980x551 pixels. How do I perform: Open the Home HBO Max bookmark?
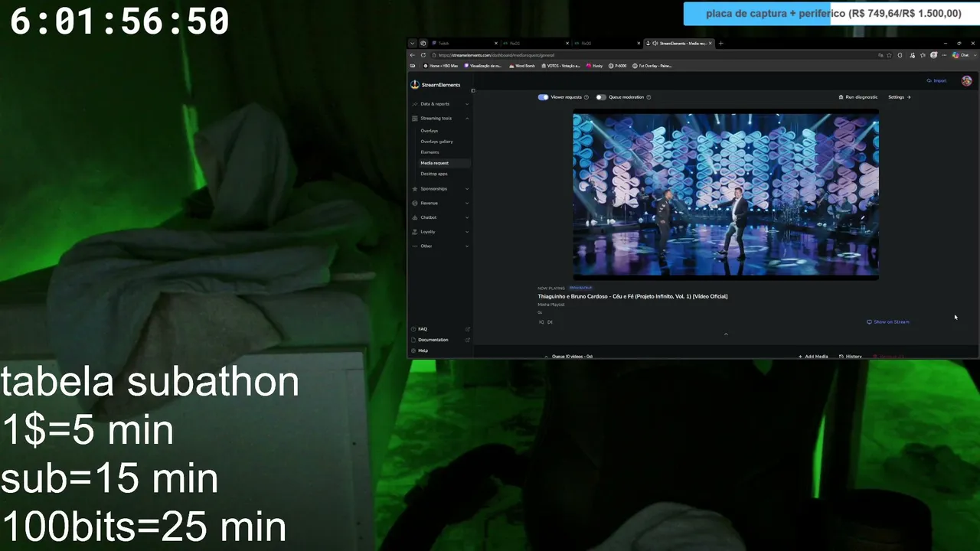coord(440,66)
